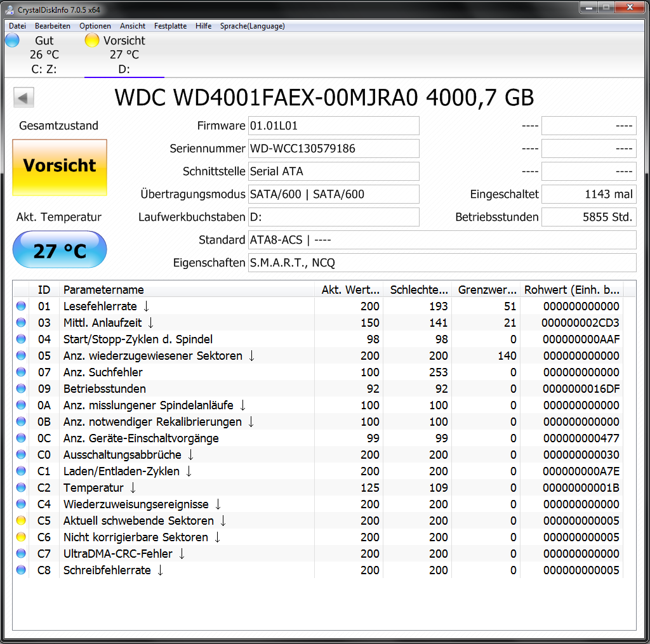Click status icon of wiederzugewiesener Sektoren row
The width and height of the screenshot is (650, 644).
coord(21,355)
